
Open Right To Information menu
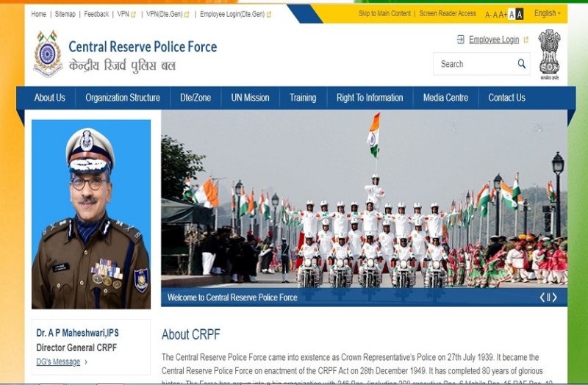370,98
